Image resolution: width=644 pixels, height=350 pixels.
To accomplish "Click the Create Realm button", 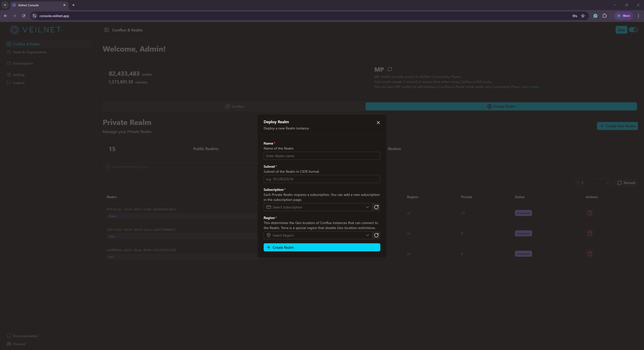I will tap(322, 247).
